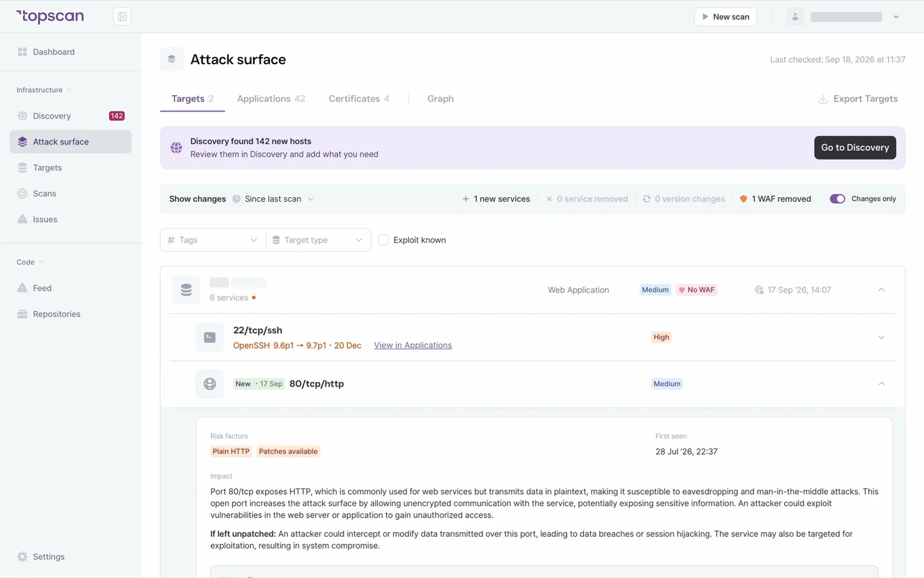Click the 142 badge next to Discovery
This screenshot has height=578, width=924.
117,116
